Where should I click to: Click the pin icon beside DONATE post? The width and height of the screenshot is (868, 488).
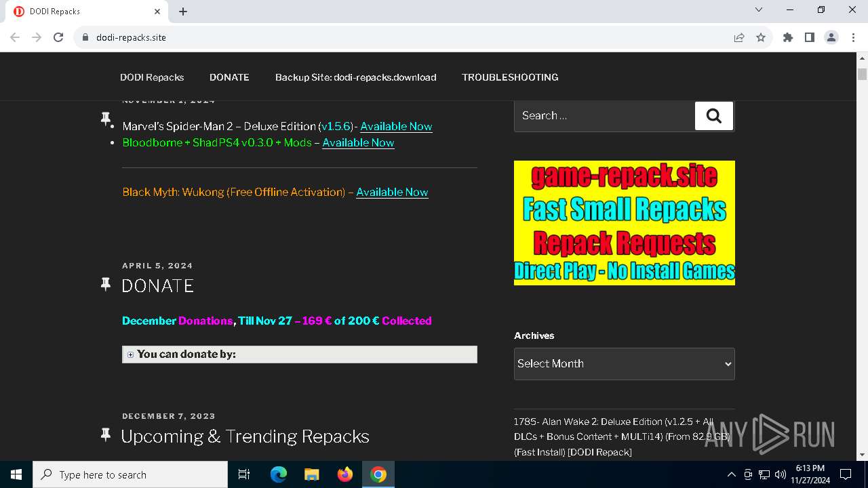(106, 284)
